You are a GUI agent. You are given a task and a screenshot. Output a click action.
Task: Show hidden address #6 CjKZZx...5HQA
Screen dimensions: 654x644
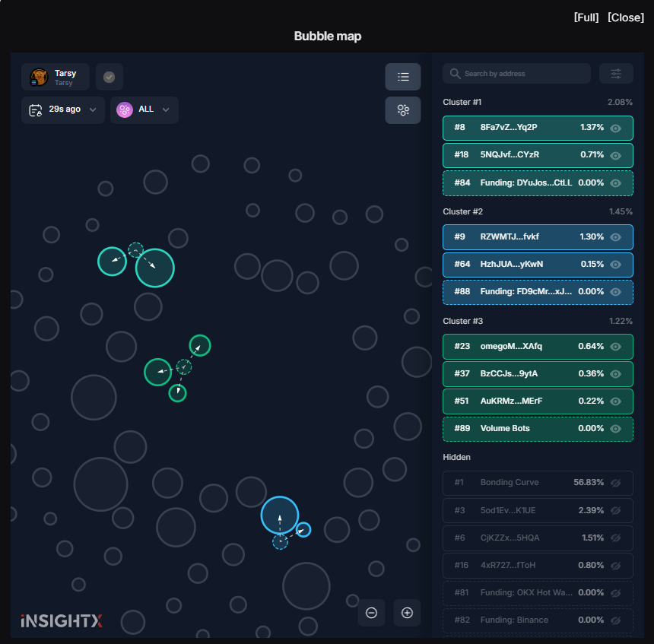pos(616,538)
